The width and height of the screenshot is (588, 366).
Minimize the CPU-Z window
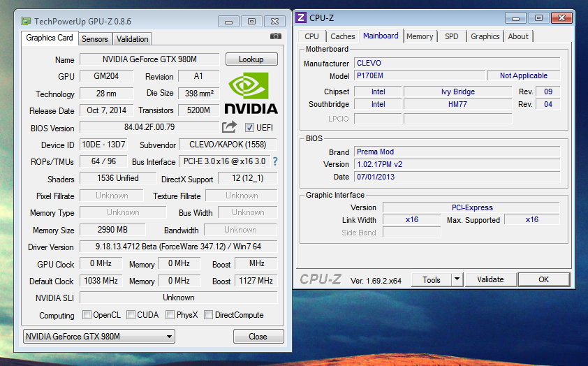pyautogui.click(x=515, y=18)
